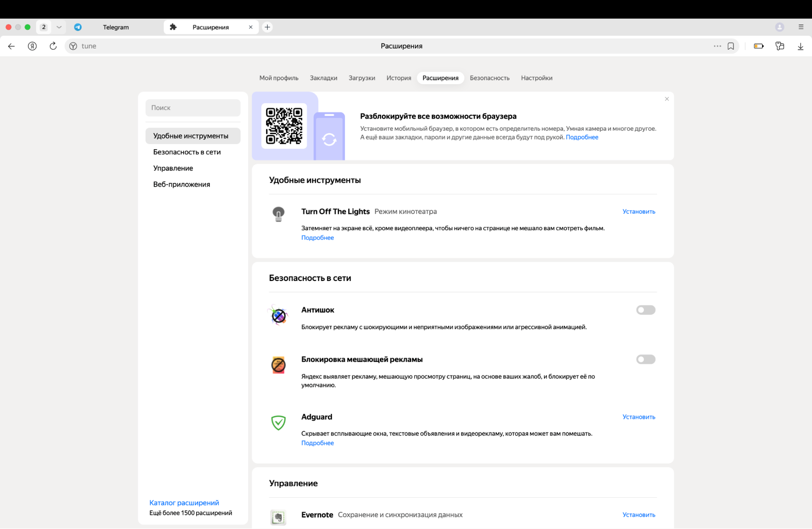Go to Мой профиль tab
812x529 pixels.
pyautogui.click(x=279, y=78)
